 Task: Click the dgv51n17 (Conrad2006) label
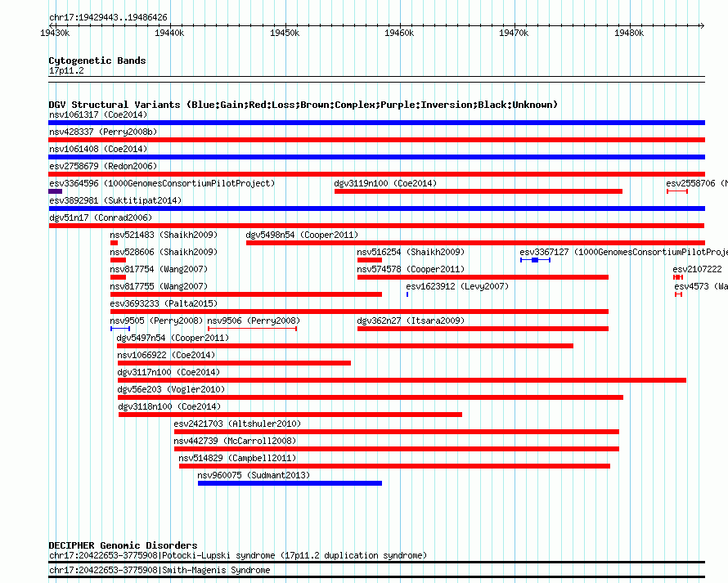101,218
